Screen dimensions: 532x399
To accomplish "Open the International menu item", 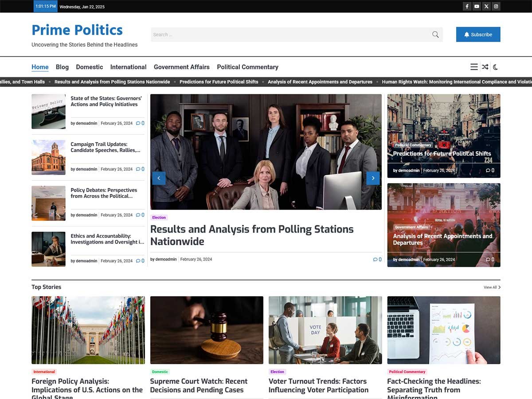I will pyautogui.click(x=128, y=67).
